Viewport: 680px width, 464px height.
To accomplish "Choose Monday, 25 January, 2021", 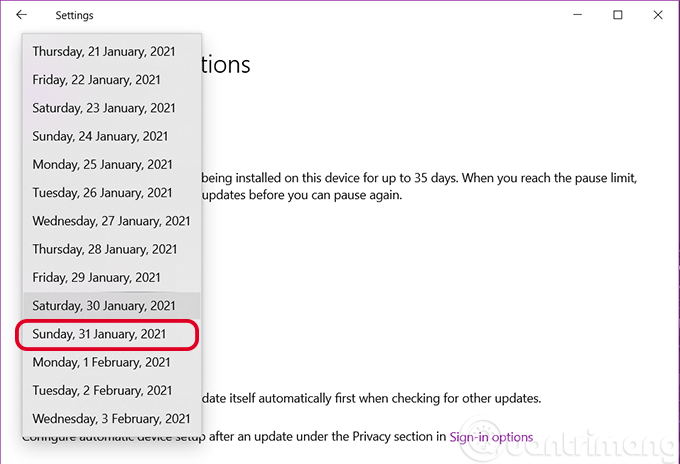I will click(x=103, y=164).
